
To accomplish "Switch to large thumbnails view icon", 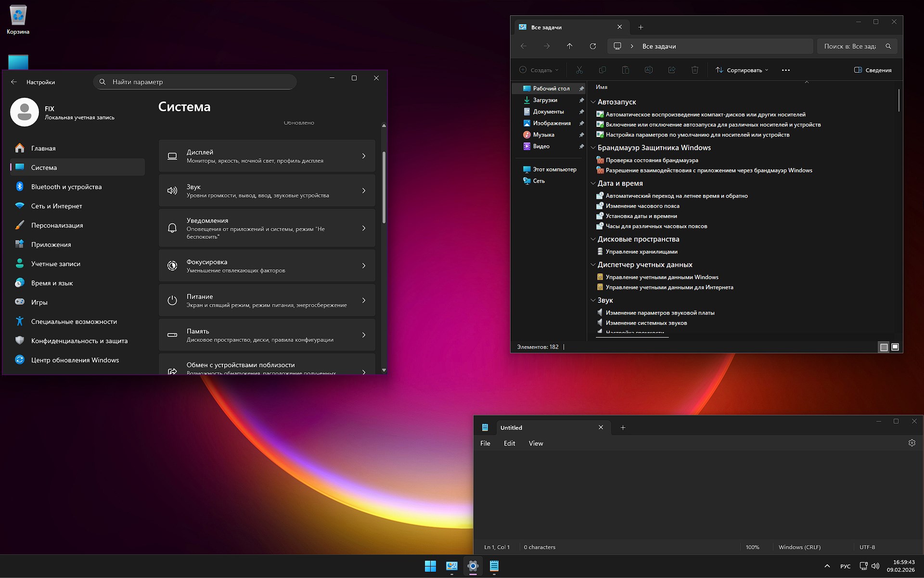I will (895, 347).
